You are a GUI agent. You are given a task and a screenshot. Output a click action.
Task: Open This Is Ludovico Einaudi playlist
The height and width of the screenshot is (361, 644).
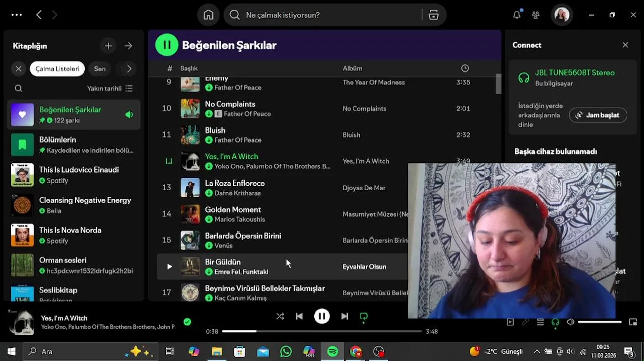(x=74, y=174)
